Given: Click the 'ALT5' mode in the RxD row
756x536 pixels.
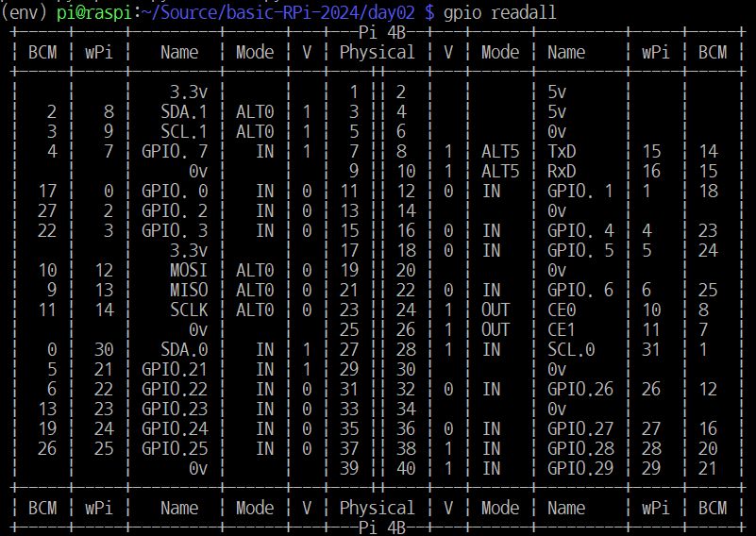Looking at the screenshot, I should [x=500, y=171].
